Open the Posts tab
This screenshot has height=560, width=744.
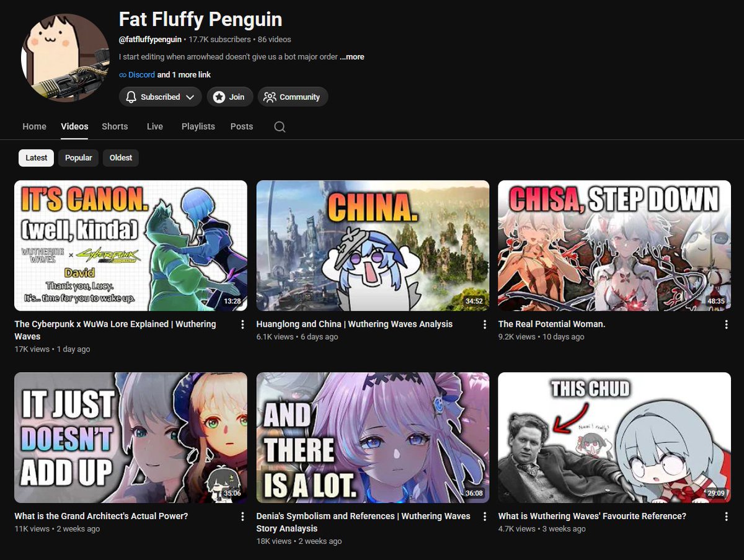[242, 127]
